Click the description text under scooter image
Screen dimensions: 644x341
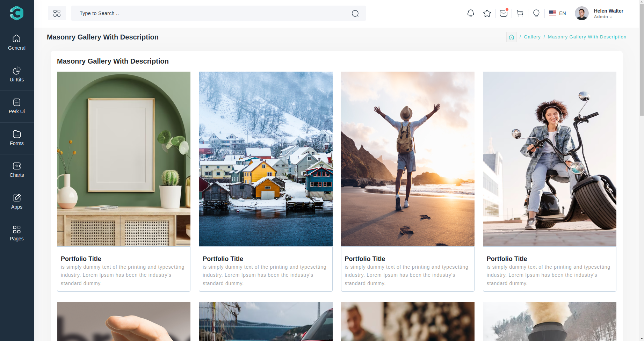click(x=548, y=275)
